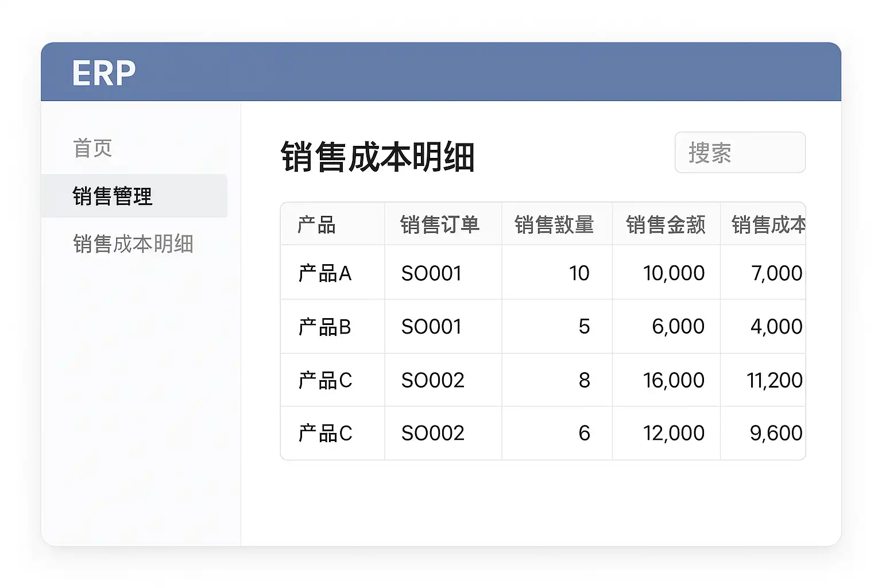Screen dimensions: 882x588
Task: Click the 10,000 sales amount cell
Action: (674, 273)
